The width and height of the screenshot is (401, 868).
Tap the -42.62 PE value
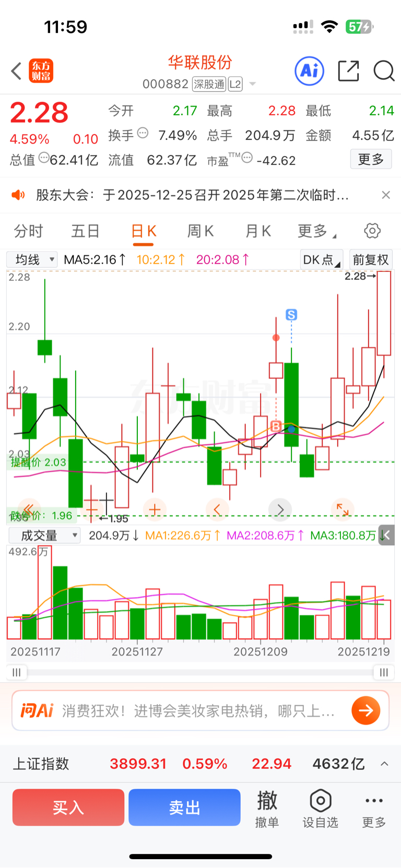pos(276,160)
